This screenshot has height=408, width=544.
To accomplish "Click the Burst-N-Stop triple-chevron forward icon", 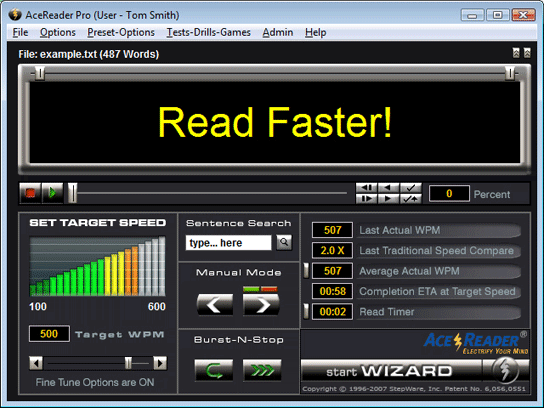I will [x=262, y=370].
